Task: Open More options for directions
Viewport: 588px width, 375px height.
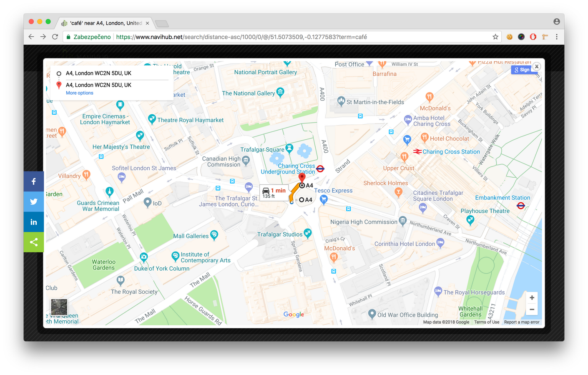Action: click(x=79, y=93)
